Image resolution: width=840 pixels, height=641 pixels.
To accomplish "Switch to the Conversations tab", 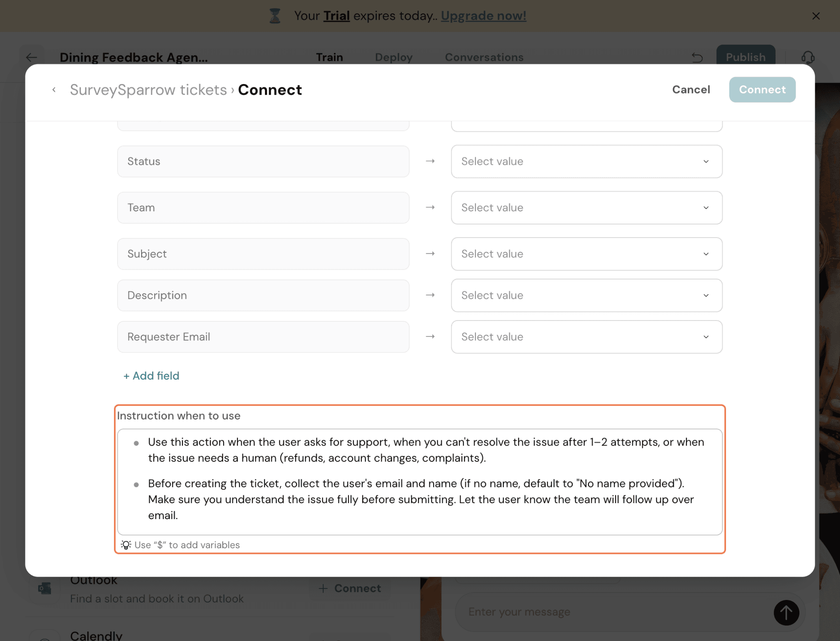I will click(x=484, y=57).
